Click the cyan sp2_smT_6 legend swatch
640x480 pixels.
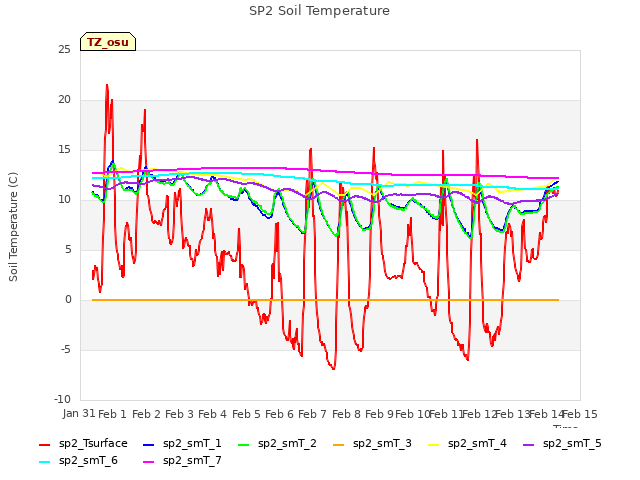[44, 462]
